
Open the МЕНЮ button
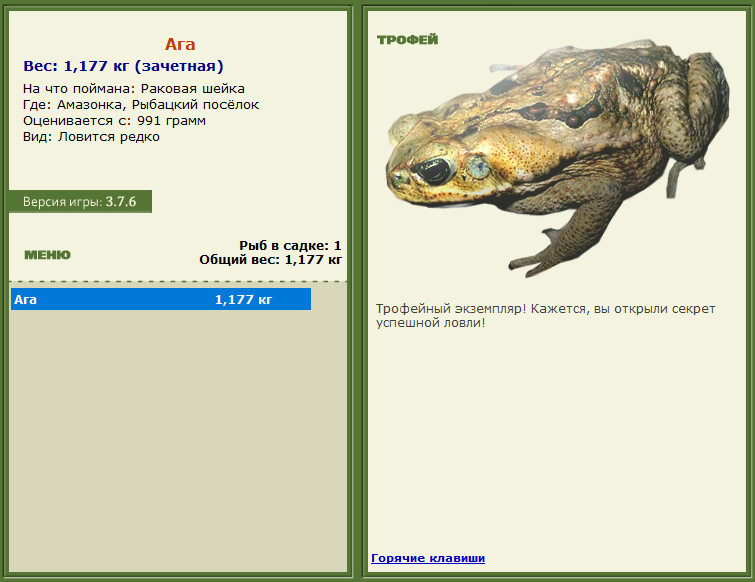point(47,255)
